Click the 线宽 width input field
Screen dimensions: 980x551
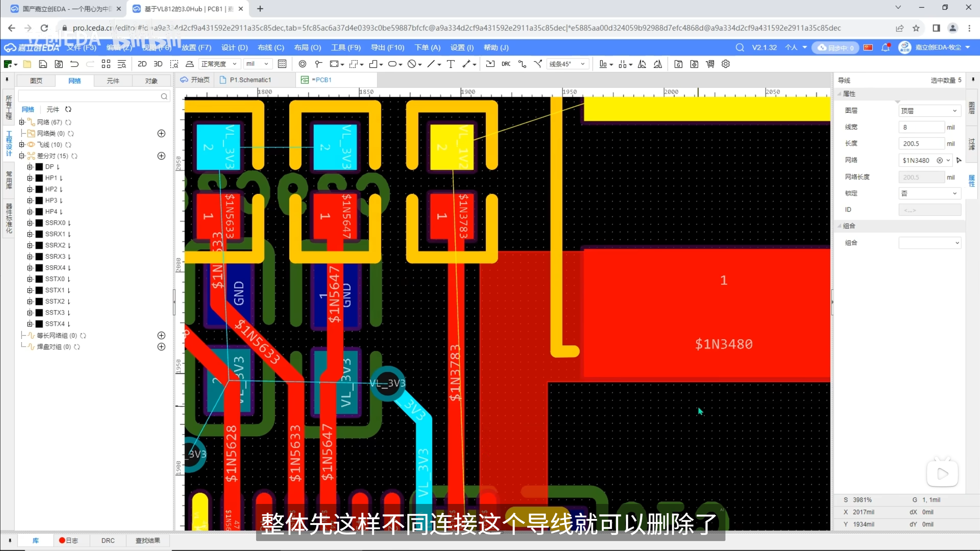point(921,127)
